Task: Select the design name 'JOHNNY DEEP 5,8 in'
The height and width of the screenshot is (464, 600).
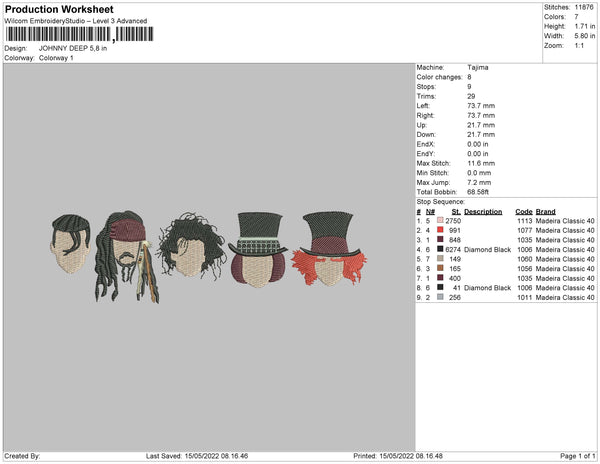Action: coord(73,48)
